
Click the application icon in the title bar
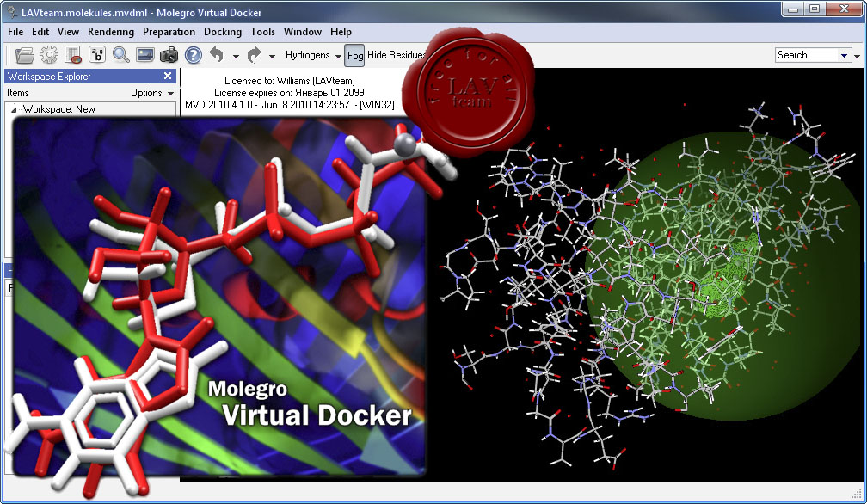click(x=12, y=12)
